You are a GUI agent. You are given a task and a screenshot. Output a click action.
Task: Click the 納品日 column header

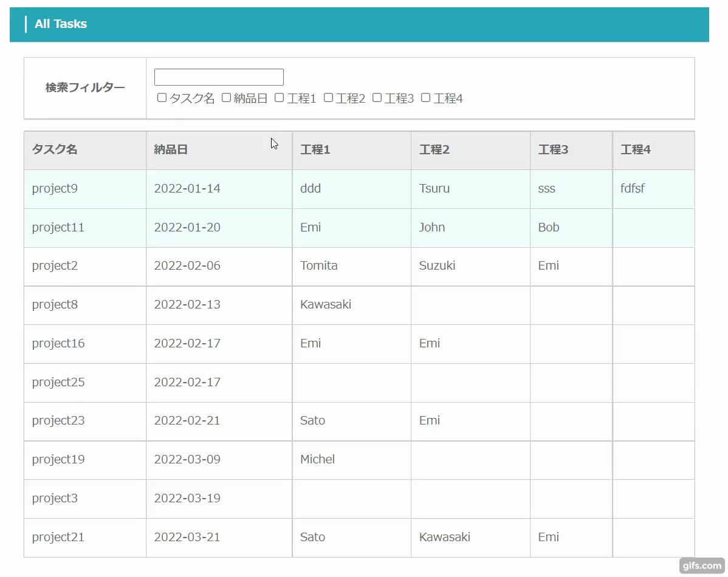click(x=219, y=150)
